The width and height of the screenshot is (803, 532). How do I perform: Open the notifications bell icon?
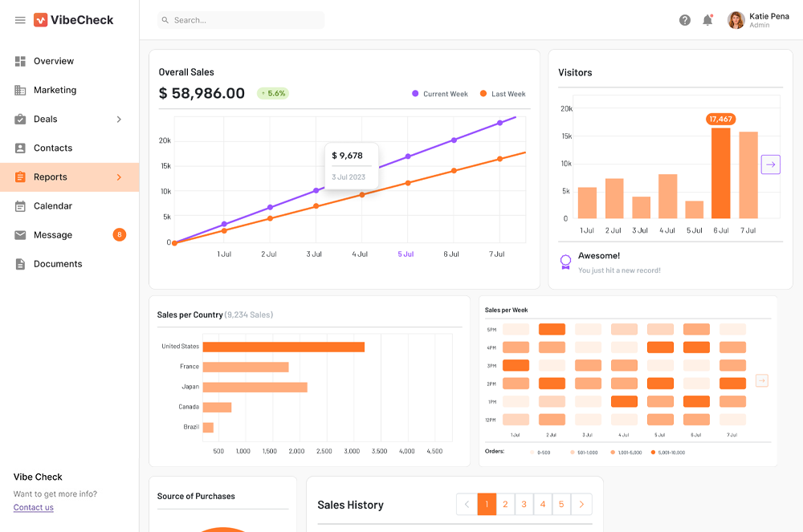707,20
